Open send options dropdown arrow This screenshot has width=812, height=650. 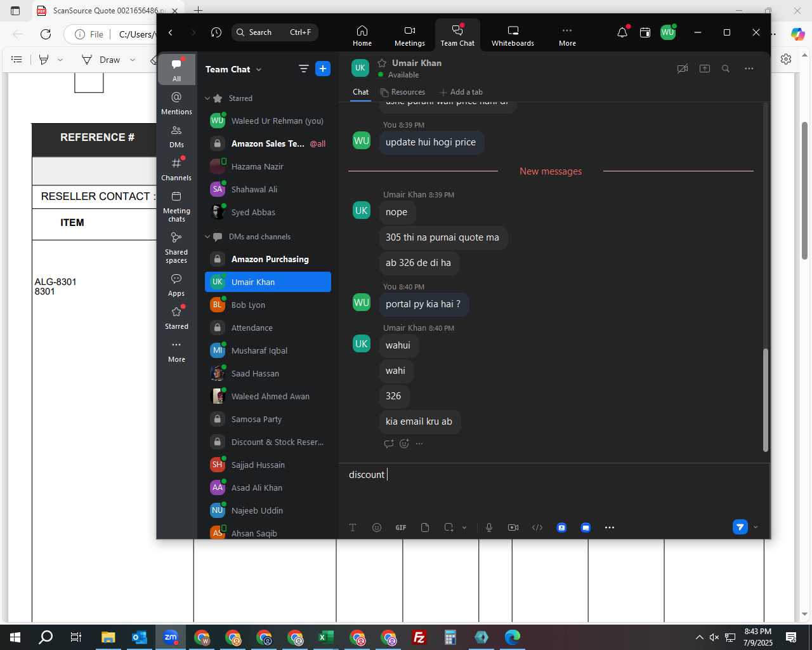[756, 527]
